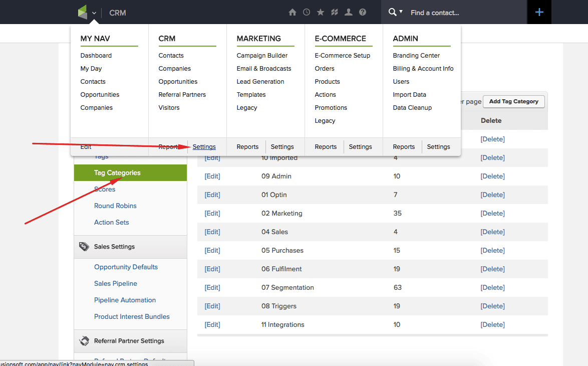Open Legacy under Marketing column
This screenshot has height=366, width=588.
[x=247, y=108]
